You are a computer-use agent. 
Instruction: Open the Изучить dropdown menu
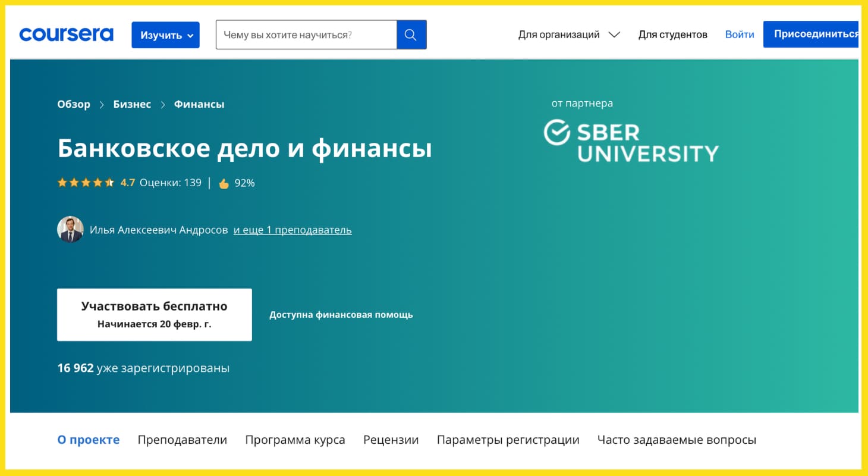[165, 35]
